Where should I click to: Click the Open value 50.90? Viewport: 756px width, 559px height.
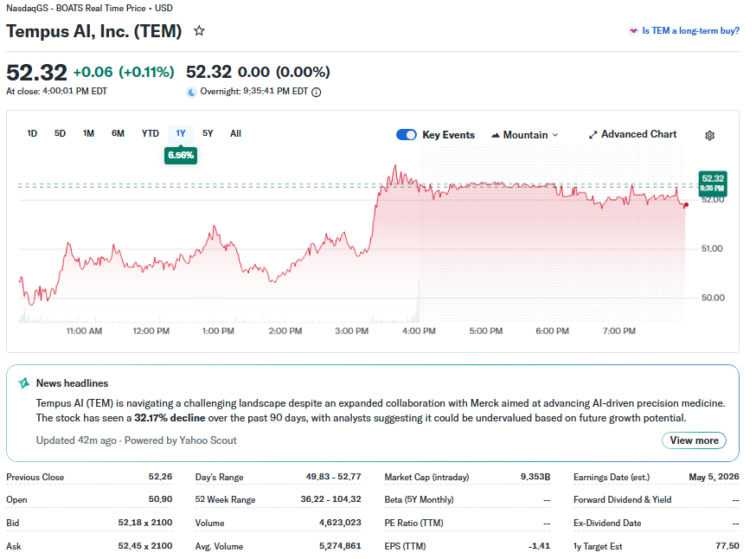[160, 499]
